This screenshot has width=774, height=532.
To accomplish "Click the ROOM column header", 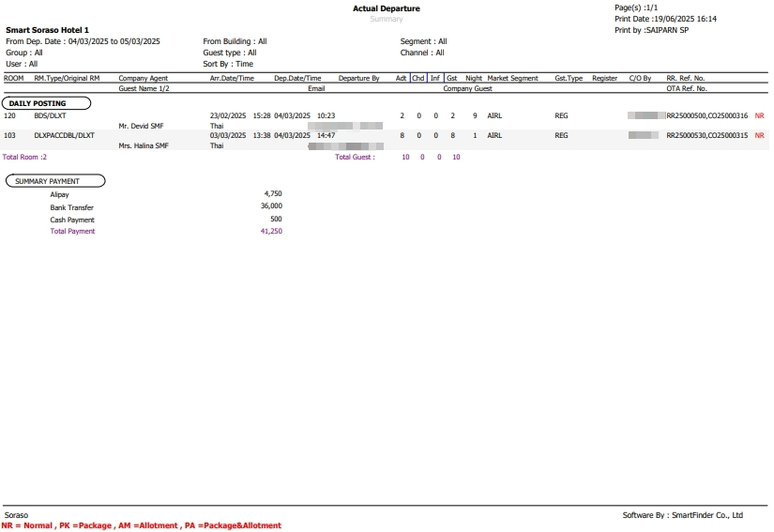I will point(14,79).
